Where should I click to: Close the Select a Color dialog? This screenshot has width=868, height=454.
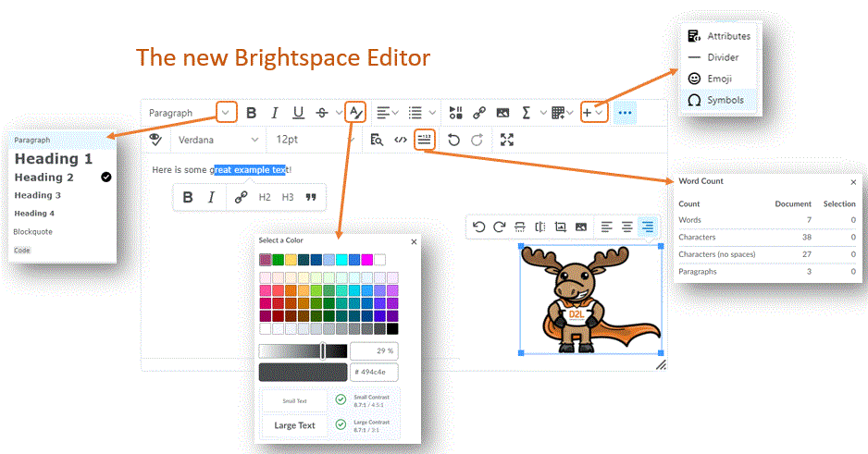[414, 241]
